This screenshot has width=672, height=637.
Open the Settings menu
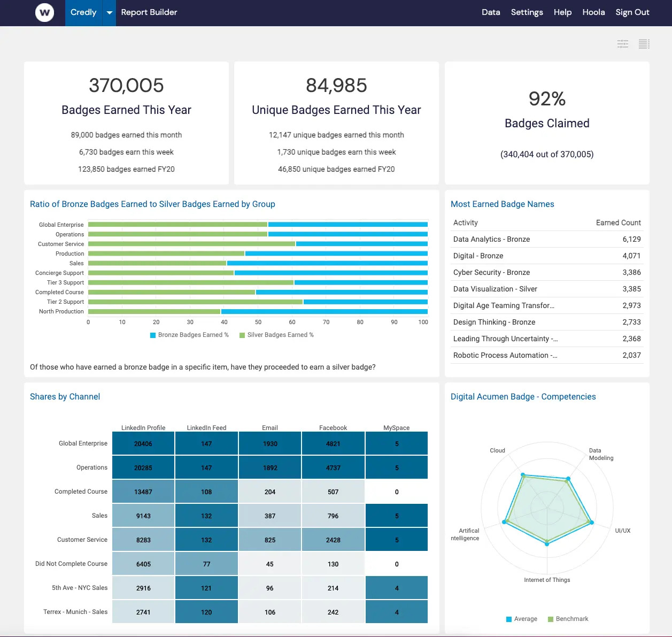coord(527,12)
